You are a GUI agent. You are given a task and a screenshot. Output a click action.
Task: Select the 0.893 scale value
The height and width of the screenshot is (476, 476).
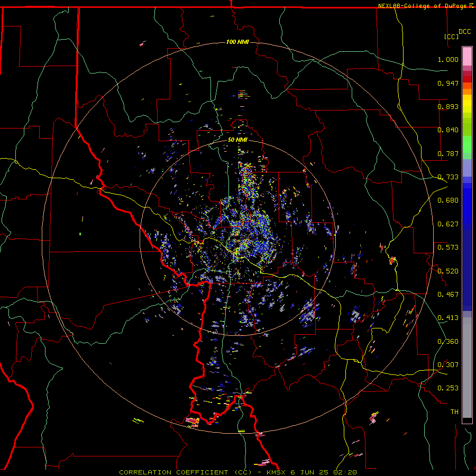point(448,106)
